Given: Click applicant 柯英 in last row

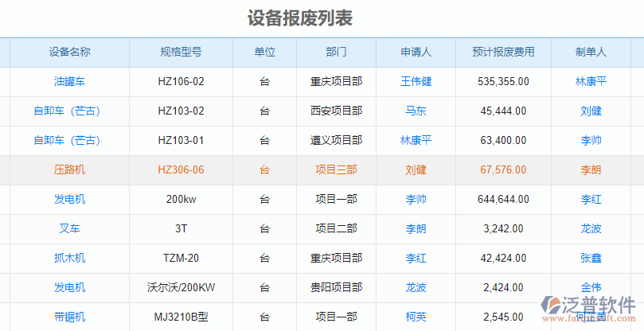Looking at the screenshot, I should coord(416,317).
